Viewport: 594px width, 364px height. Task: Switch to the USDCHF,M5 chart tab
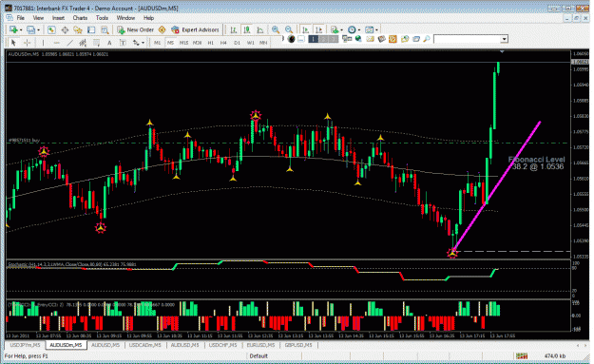pos(222,345)
